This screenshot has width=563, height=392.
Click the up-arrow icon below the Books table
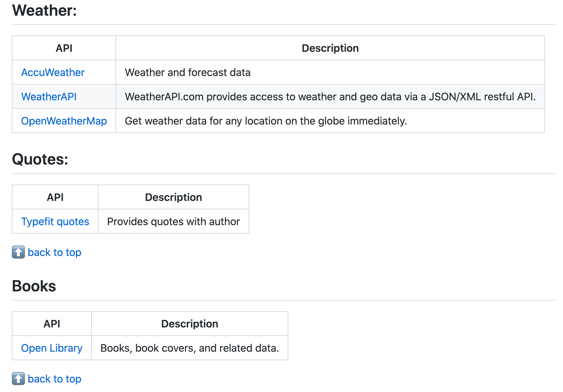point(18,379)
